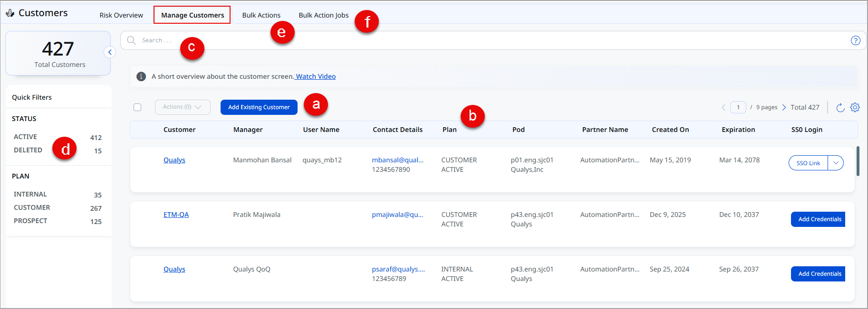Open table settings gear icon
The height and width of the screenshot is (309, 868).
(x=855, y=107)
